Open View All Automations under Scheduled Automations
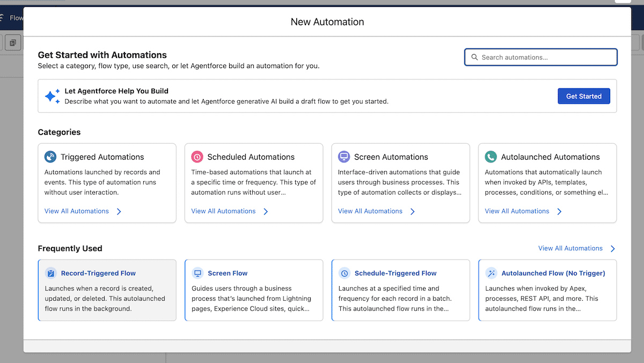This screenshot has height=363, width=644. click(x=223, y=211)
